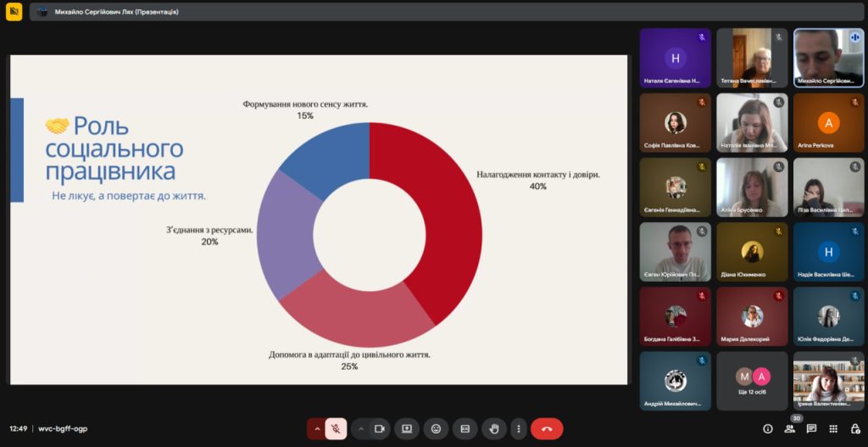The image size is (868, 447).
Task: Open host controls lock icon
Action: pyautogui.click(x=854, y=429)
